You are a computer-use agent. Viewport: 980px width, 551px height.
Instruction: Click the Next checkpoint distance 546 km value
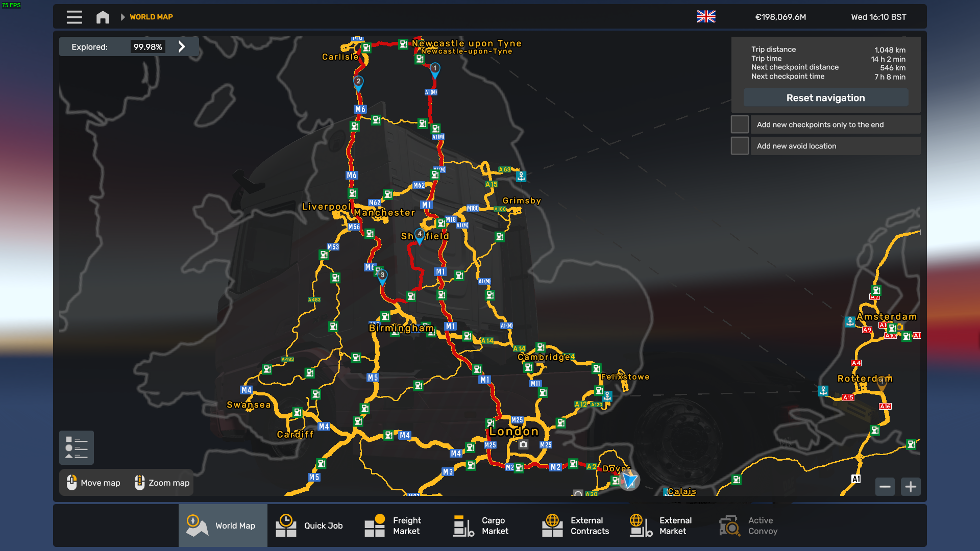tap(893, 68)
